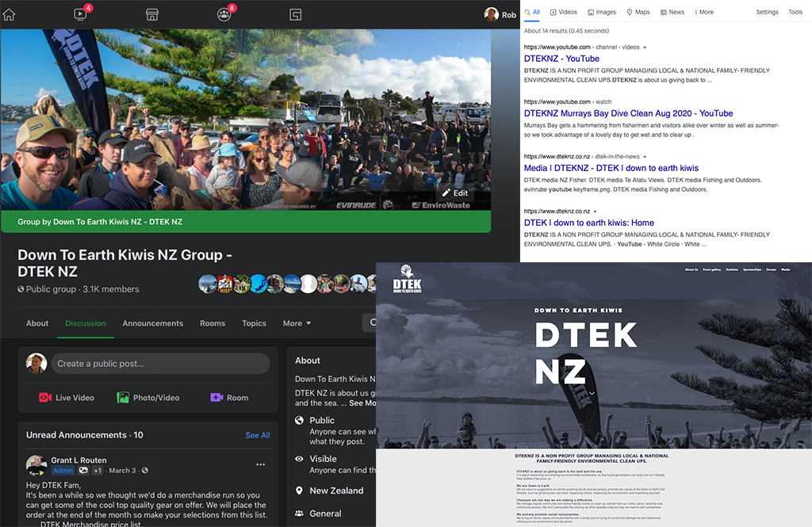
Task: Click Grant L Routen's avatar
Action: 36,465
